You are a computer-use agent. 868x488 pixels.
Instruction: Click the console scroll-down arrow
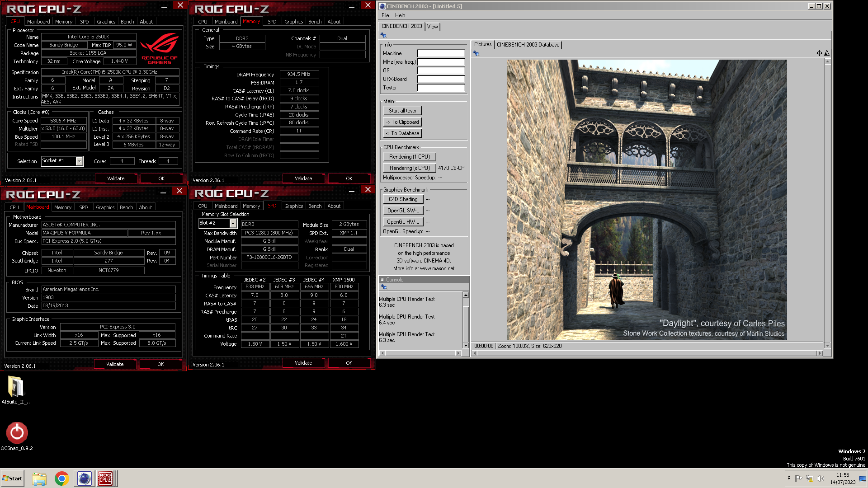click(466, 346)
